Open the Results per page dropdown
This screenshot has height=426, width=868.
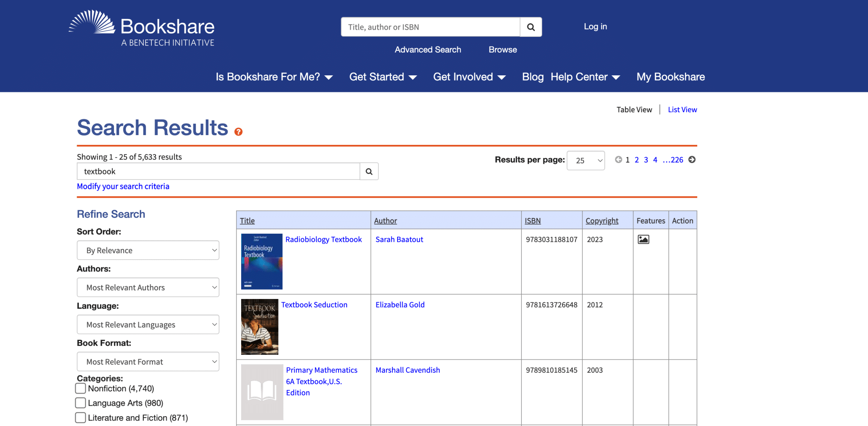[586, 160]
